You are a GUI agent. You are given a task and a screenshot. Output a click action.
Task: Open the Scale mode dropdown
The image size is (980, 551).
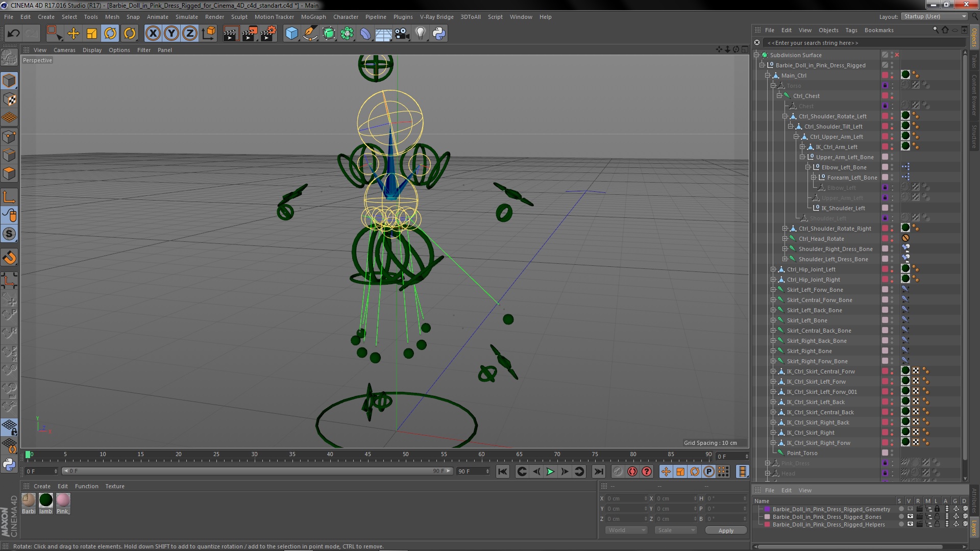[676, 530]
